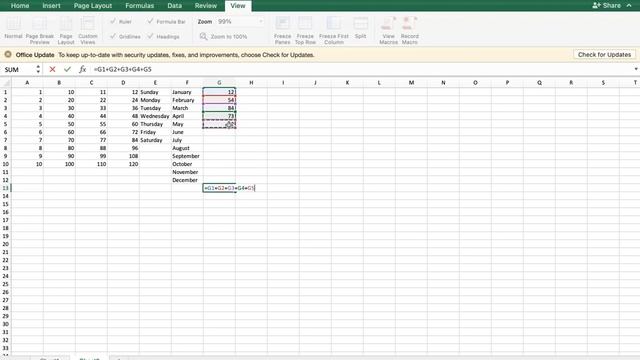Switch to Page Layout view
Image resolution: width=640 pixels, height=360 pixels.
(66, 30)
